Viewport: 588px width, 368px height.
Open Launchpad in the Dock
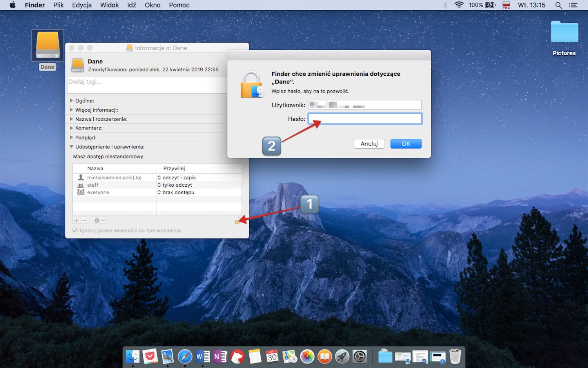click(342, 357)
